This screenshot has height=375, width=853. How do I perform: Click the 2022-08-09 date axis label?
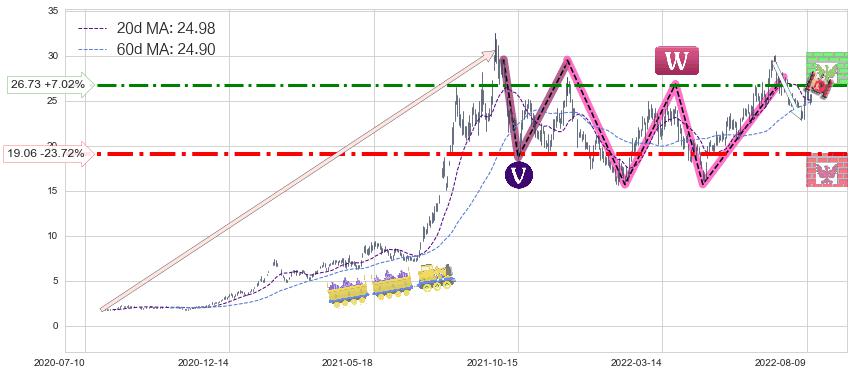coord(775,361)
